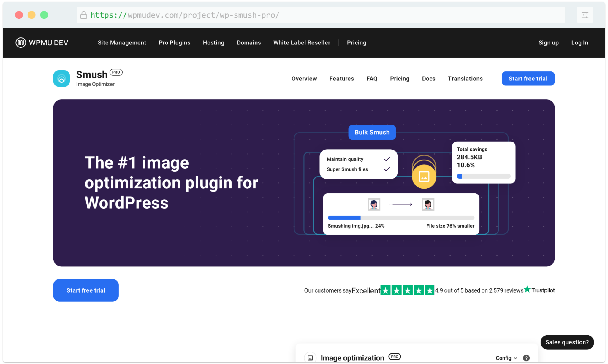Click Sign up link

tap(548, 43)
